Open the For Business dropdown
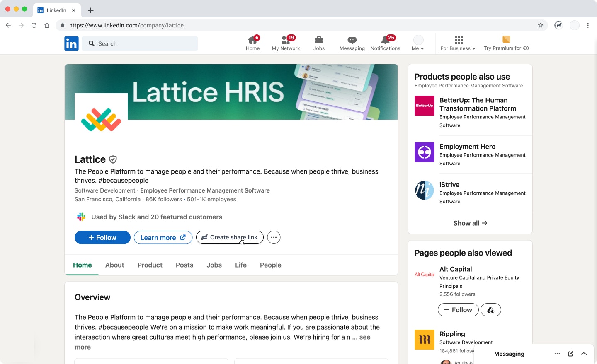The image size is (597, 364). [x=458, y=43]
